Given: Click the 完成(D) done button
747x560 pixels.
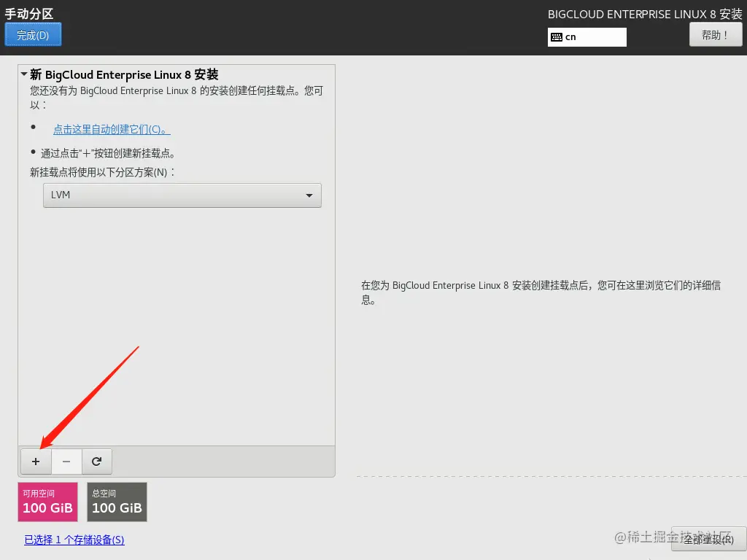Looking at the screenshot, I should (33, 35).
